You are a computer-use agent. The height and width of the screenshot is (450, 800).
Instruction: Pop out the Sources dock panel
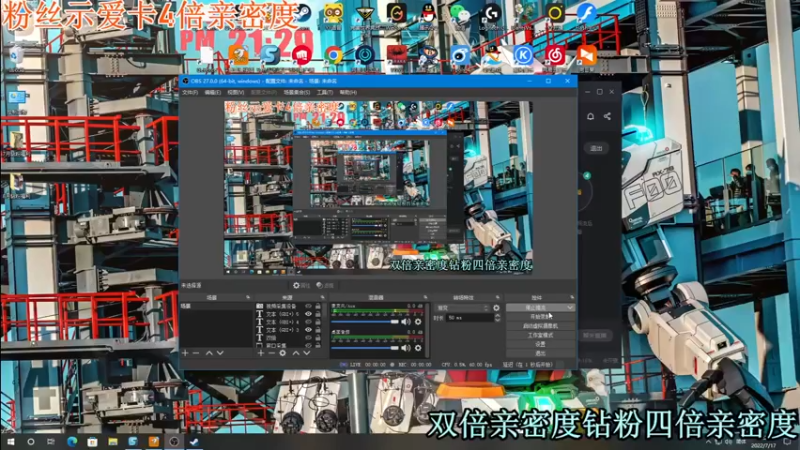322,297
